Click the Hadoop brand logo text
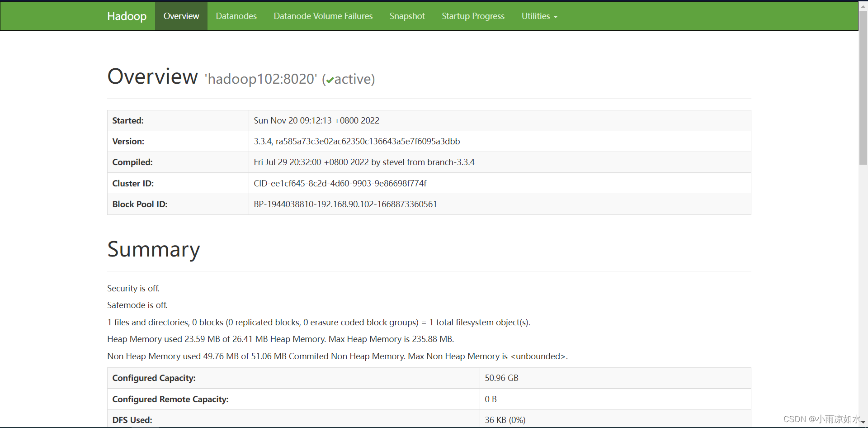 [x=127, y=16]
